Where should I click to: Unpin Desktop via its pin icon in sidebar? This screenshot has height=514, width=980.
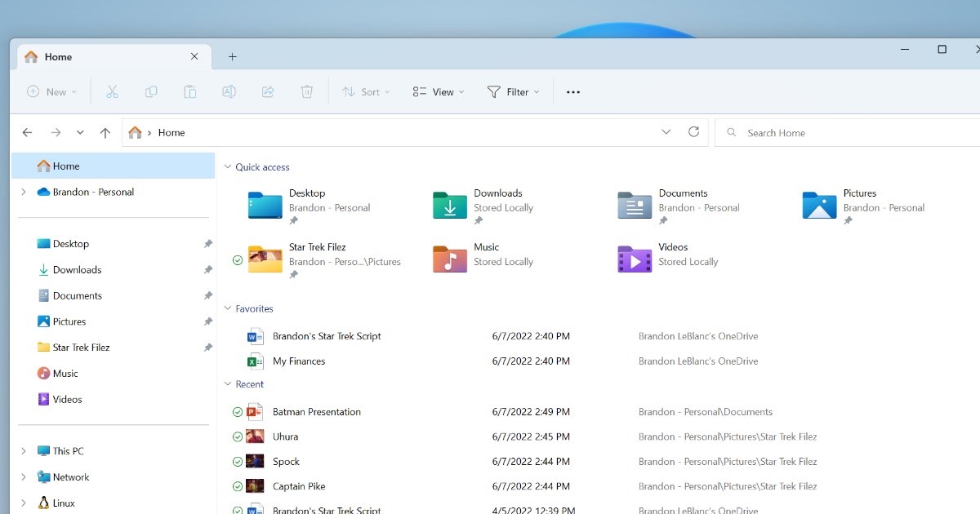(207, 244)
